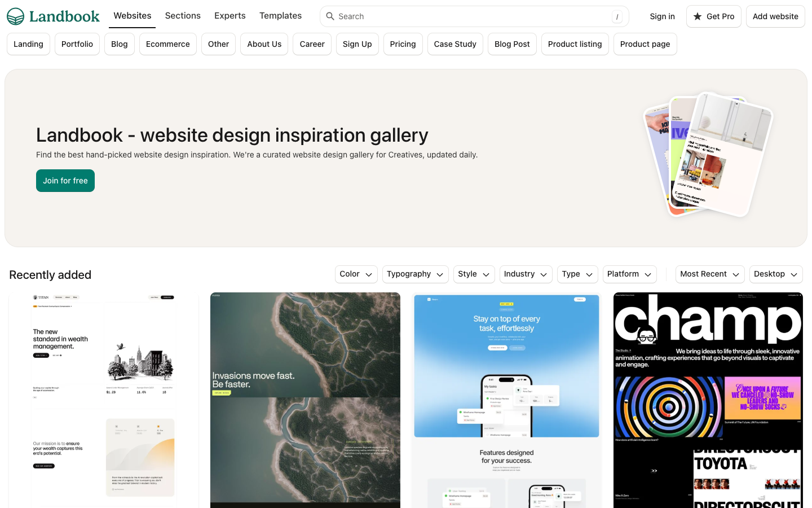The width and height of the screenshot is (812, 508).
Task: Expand the Most Recent sort dropdown
Action: [710, 274]
